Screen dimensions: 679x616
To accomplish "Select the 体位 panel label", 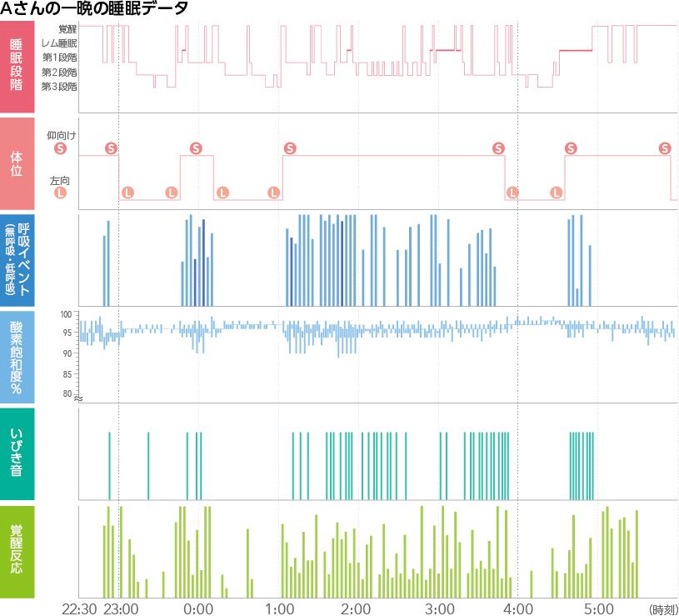I will click(17, 163).
